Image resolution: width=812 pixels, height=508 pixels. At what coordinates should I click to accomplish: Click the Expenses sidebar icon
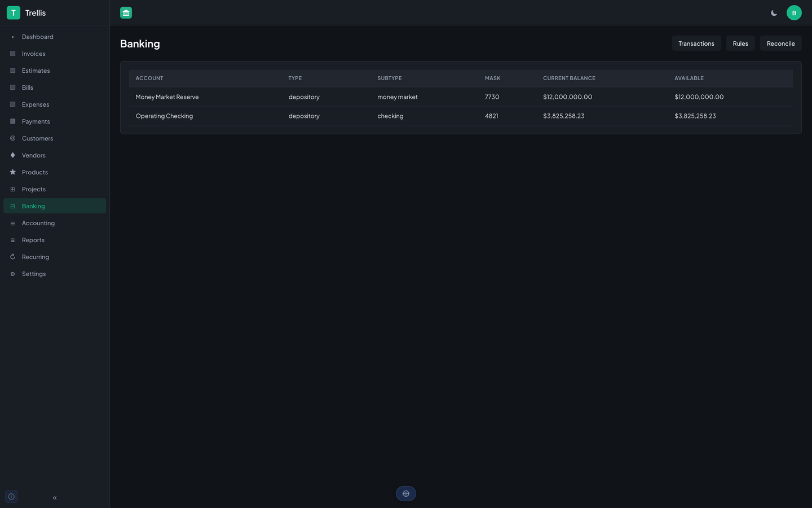[x=12, y=104]
